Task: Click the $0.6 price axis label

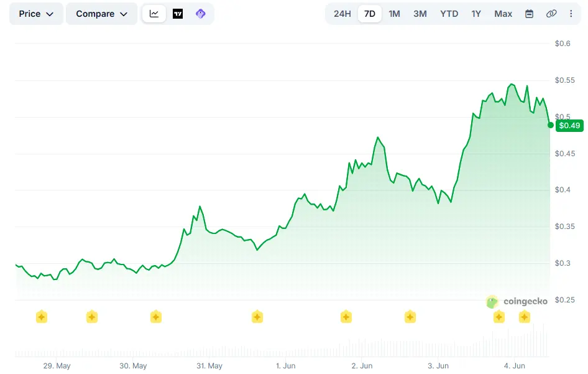Action: pyautogui.click(x=563, y=44)
